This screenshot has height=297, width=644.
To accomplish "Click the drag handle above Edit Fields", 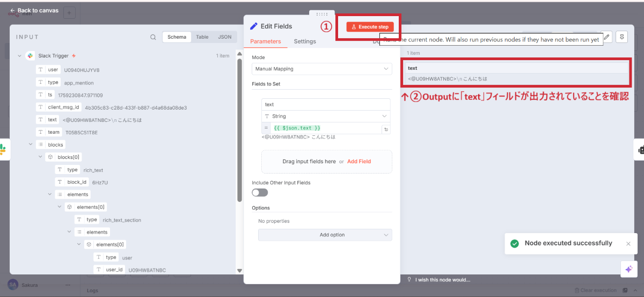I will [x=322, y=14].
